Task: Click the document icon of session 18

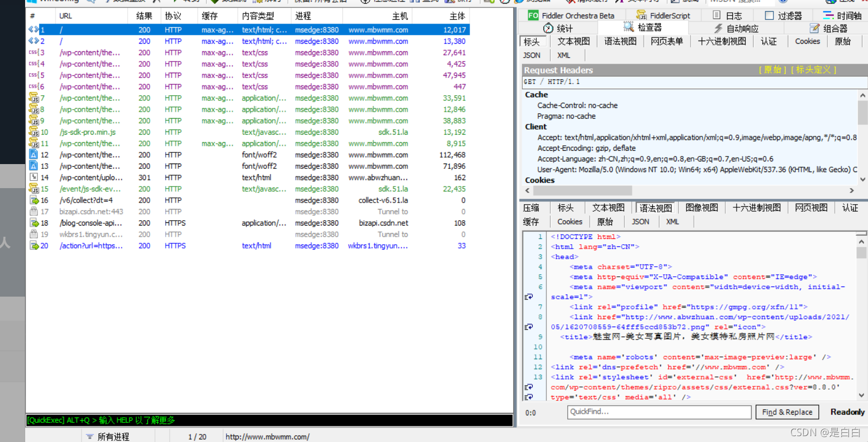Action: point(34,223)
